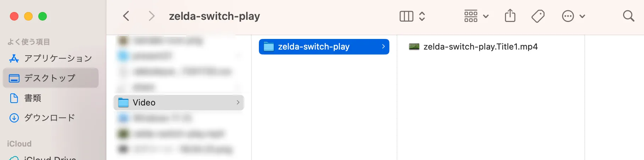This screenshot has width=644, height=160.
Task: Click the Edit Tags icon
Action: 538,16
